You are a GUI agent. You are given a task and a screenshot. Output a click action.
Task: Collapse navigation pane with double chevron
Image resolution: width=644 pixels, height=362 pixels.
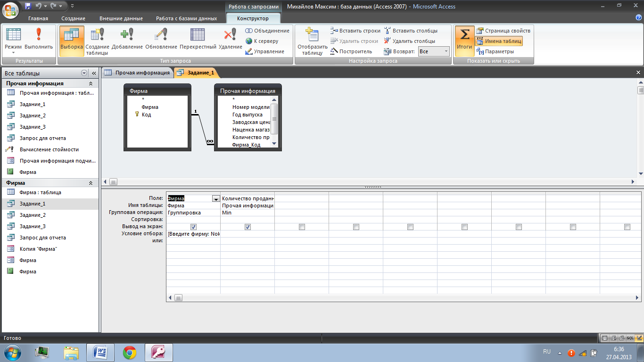[x=94, y=73]
